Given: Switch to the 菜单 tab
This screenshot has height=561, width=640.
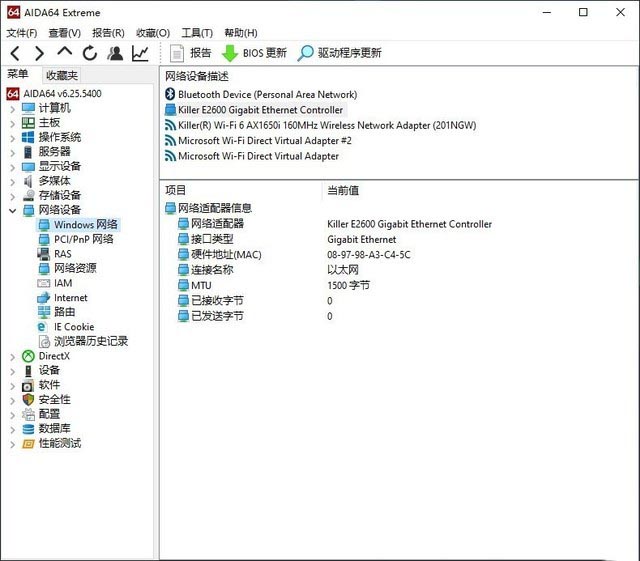Looking at the screenshot, I should 18,74.
